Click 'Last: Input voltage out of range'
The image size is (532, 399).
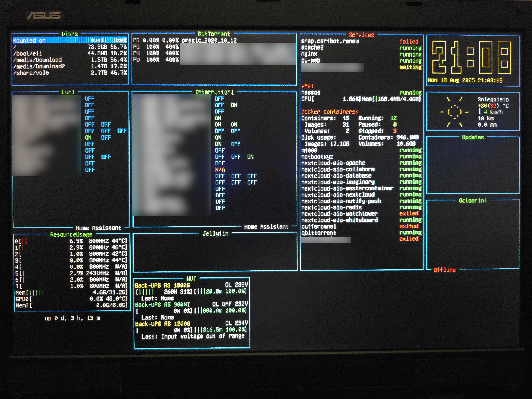tap(193, 336)
